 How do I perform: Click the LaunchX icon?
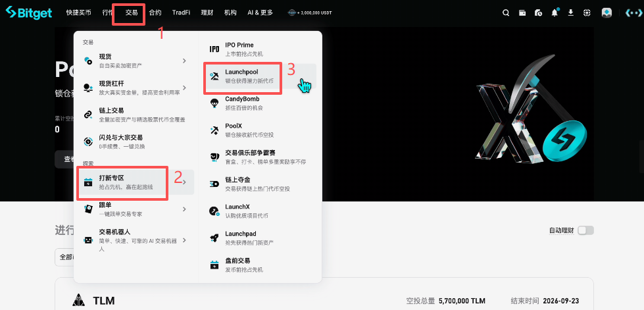coord(214,211)
